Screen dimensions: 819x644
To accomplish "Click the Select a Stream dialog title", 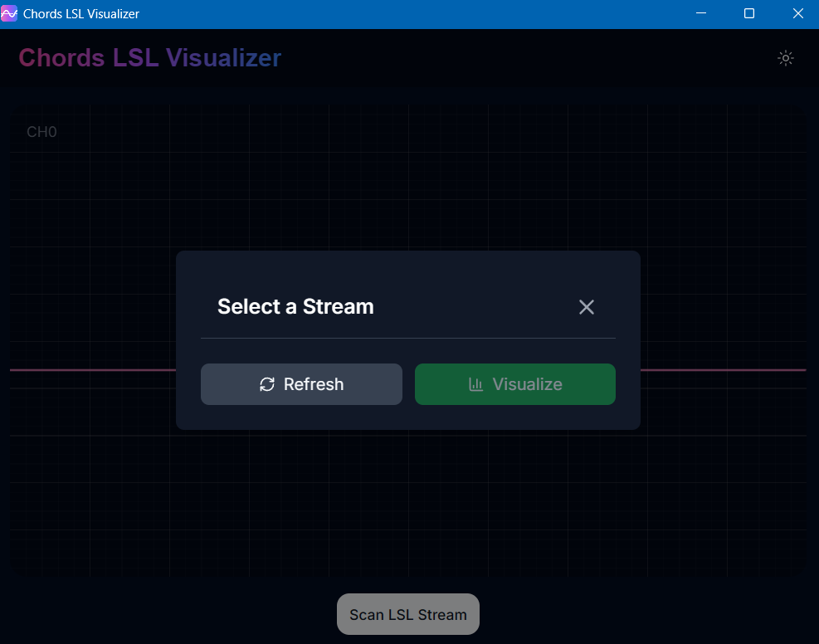I will (295, 306).
